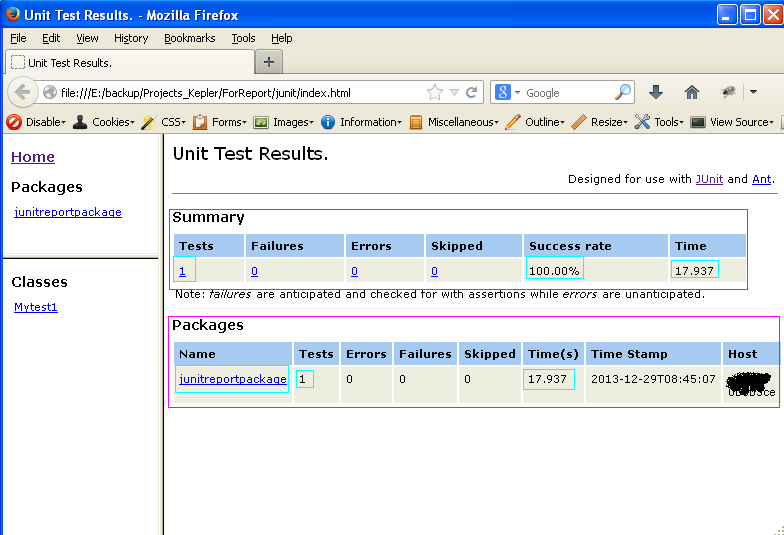Click the search magnifier icon
Viewport: 784px width, 535px height.
[622, 92]
